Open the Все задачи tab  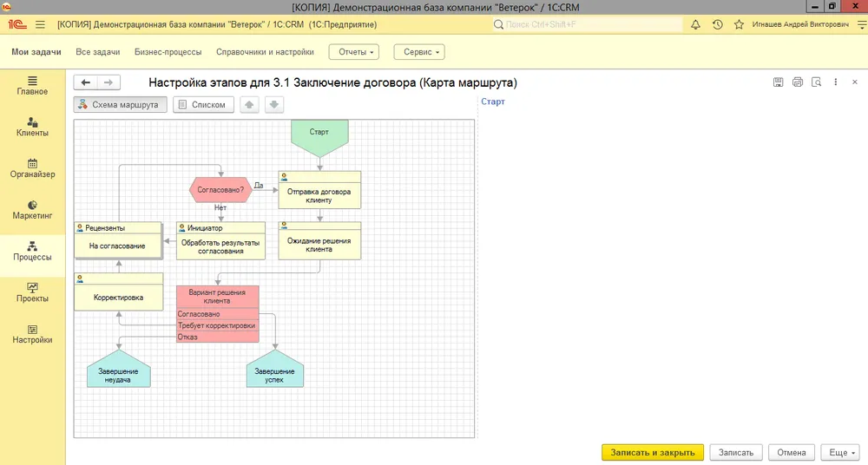click(98, 52)
